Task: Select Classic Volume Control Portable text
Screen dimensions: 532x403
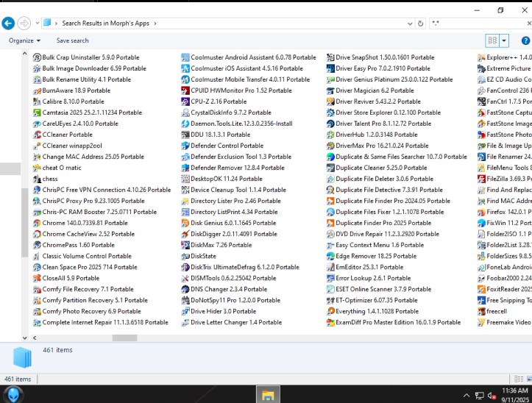Action: 87,256
